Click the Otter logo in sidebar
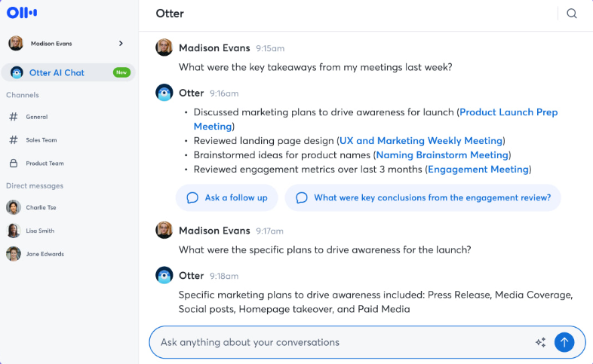 pyautogui.click(x=22, y=13)
